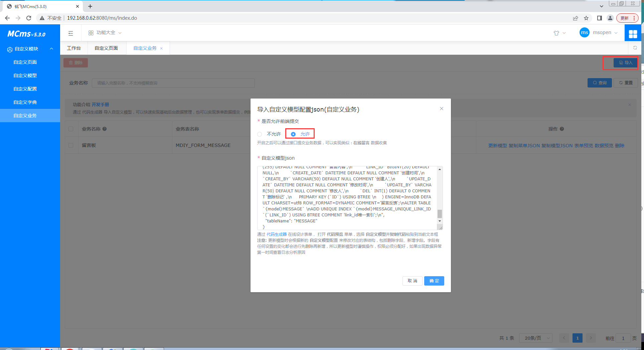Tick the checkbox for the 留言板 row
Viewport: 644px width, 350px height.
click(71, 145)
